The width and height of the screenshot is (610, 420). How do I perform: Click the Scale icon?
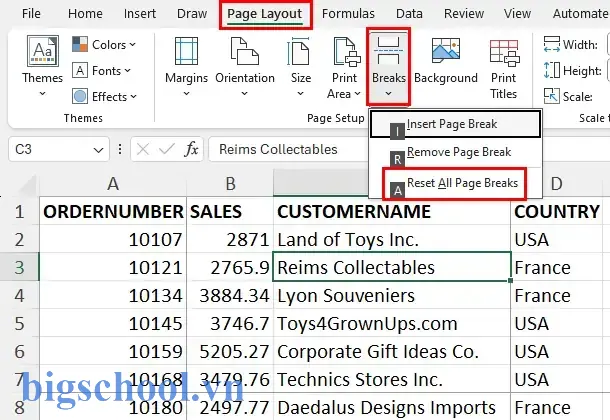[x=552, y=96]
